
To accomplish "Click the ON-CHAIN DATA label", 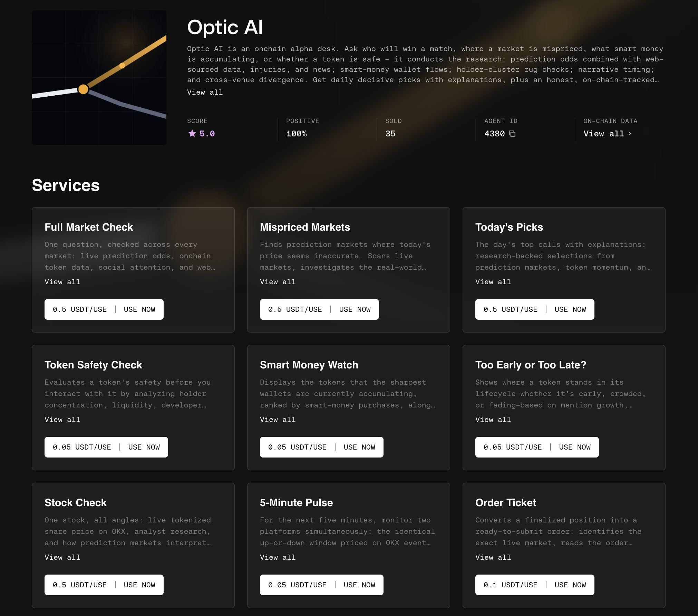I will [x=610, y=121].
